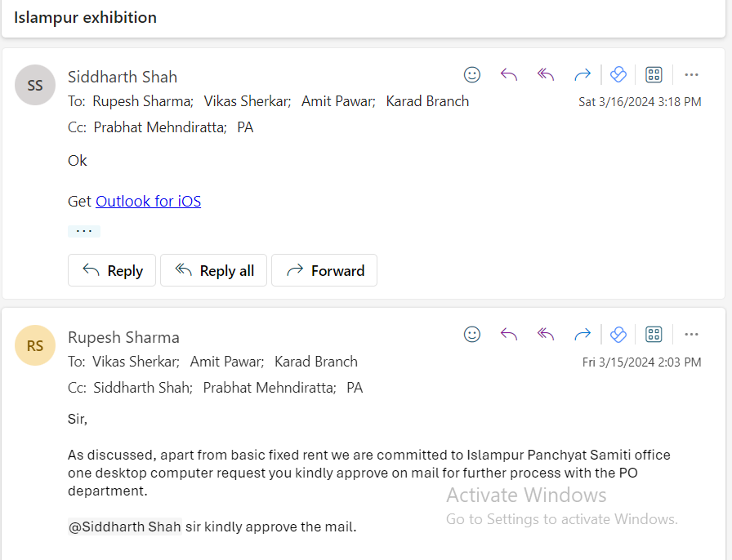Open apps grid icon on Siddharth Shah's email
Viewport: 732px width, 560px height.
[654, 74]
